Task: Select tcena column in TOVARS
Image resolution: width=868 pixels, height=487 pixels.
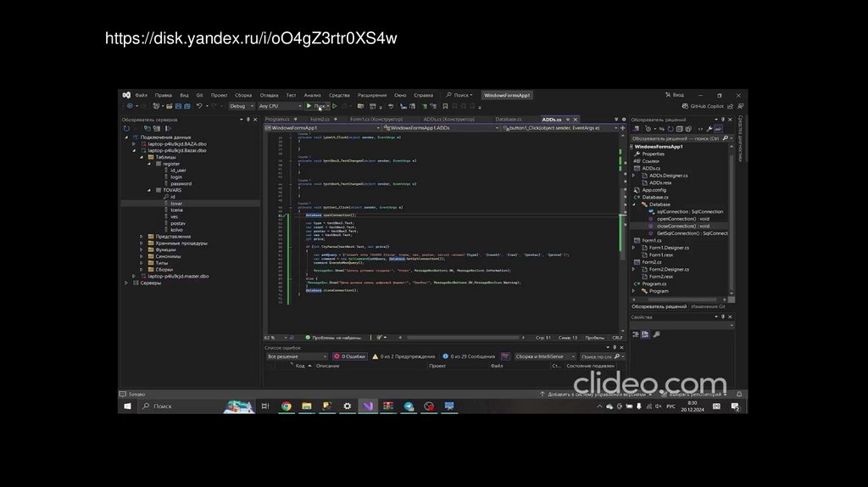Action: (176, 210)
